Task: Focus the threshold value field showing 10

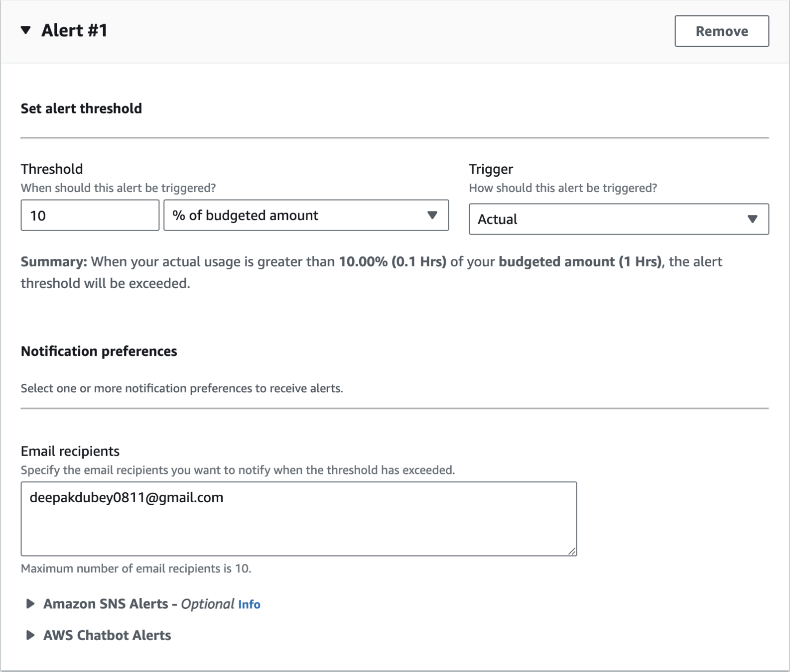Action: 90,216
